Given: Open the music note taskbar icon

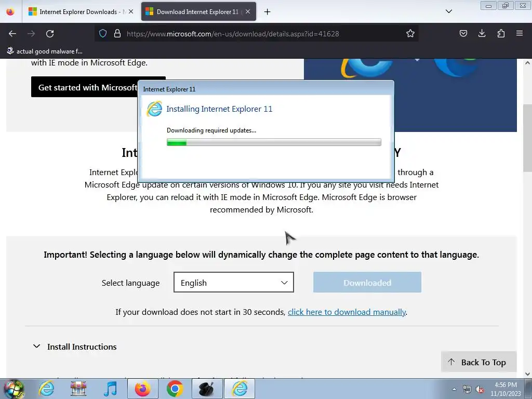Looking at the screenshot, I should click(110, 389).
